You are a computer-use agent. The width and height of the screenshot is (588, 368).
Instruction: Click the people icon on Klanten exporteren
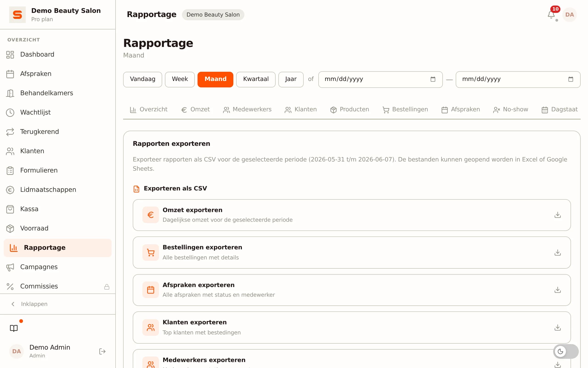[151, 327]
